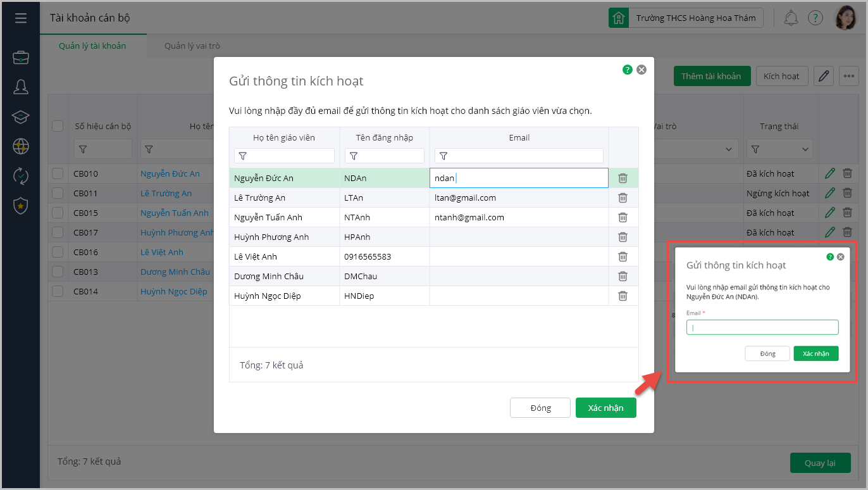The width and height of the screenshot is (868, 490).
Task: Select the checkbox for row CB016
Action: tap(58, 252)
